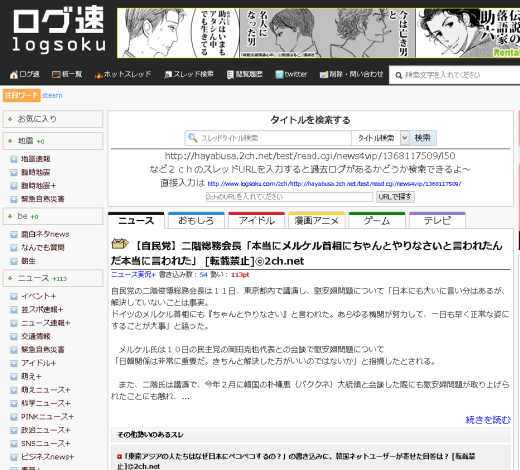Viewport: 520px width, 470px height.
Task: Click the magnifier icon in top search box
Action: coord(398,75)
